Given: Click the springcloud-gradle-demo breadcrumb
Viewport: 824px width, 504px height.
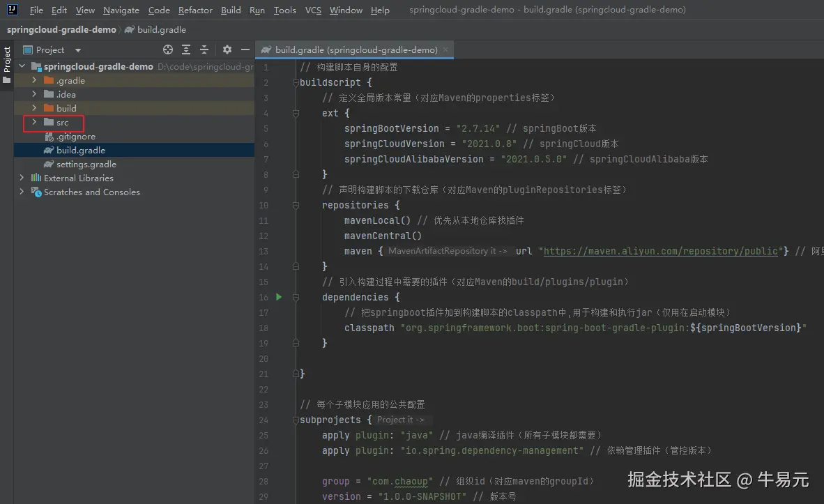Looking at the screenshot, I should (x=61, y=29).
